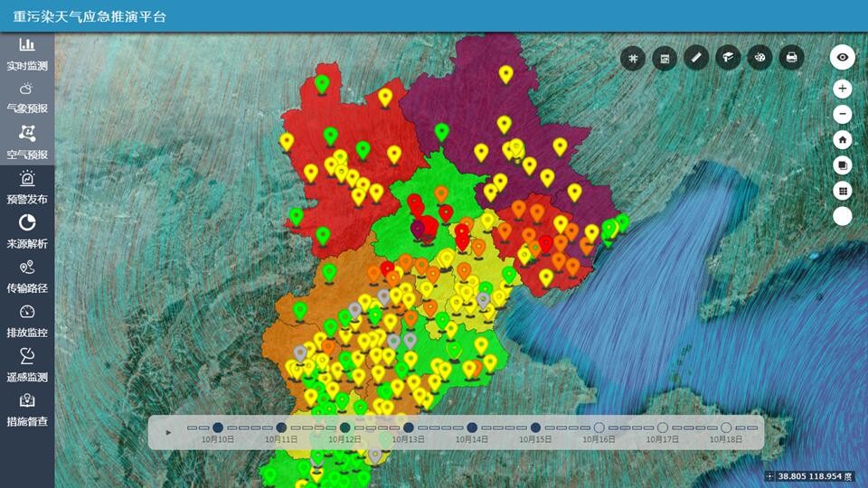Jump to 10月16日 on the timeline
The image size is (868, 488).
599,427
